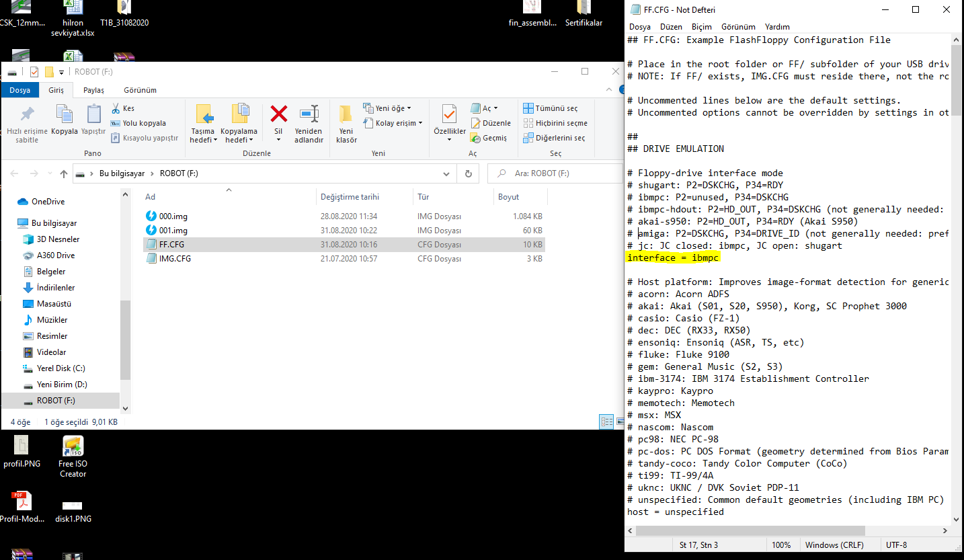Click Kopyalama hedefi copy-to icon

[x=239, y=114]
